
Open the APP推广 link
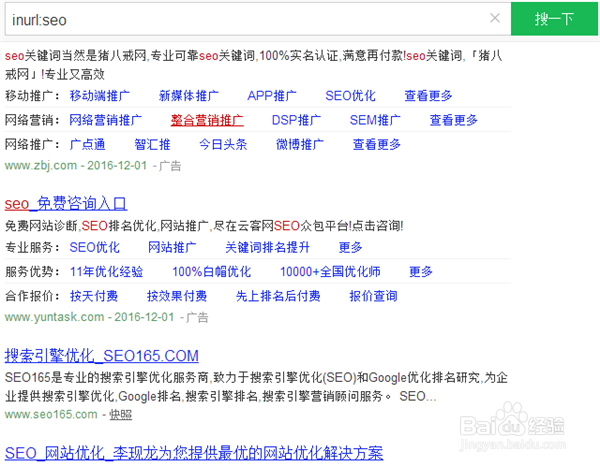[x=272, y=96]
